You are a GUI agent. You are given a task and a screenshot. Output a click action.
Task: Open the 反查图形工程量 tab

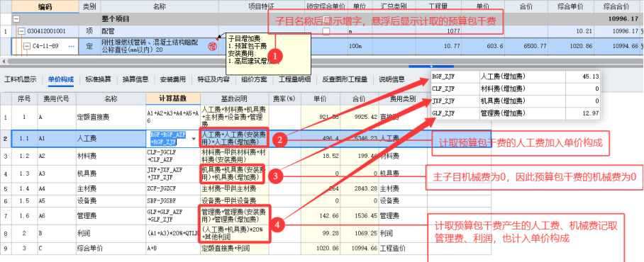click(x=345, y=79)
